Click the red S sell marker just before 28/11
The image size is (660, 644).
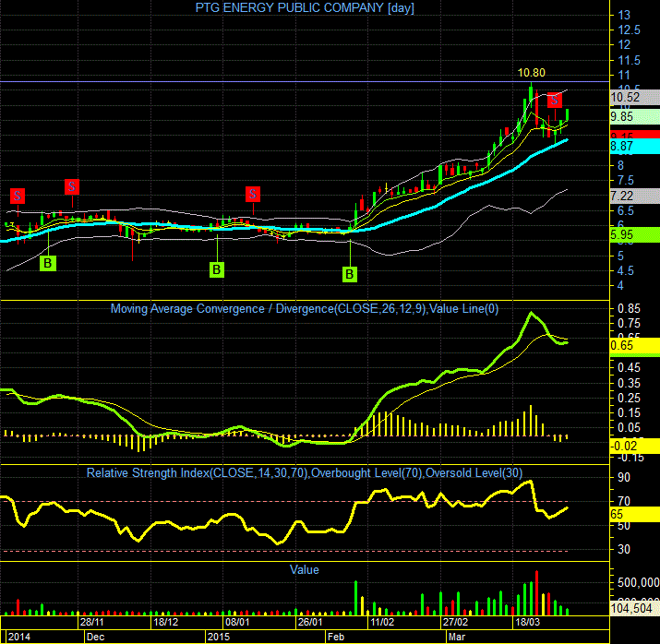72,186
